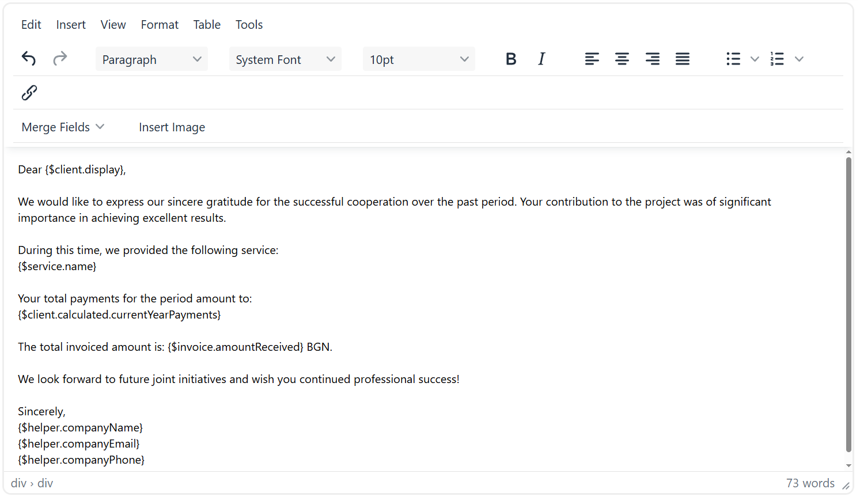
Task: Open the Paragraph style dropdown
Action: 151,58
